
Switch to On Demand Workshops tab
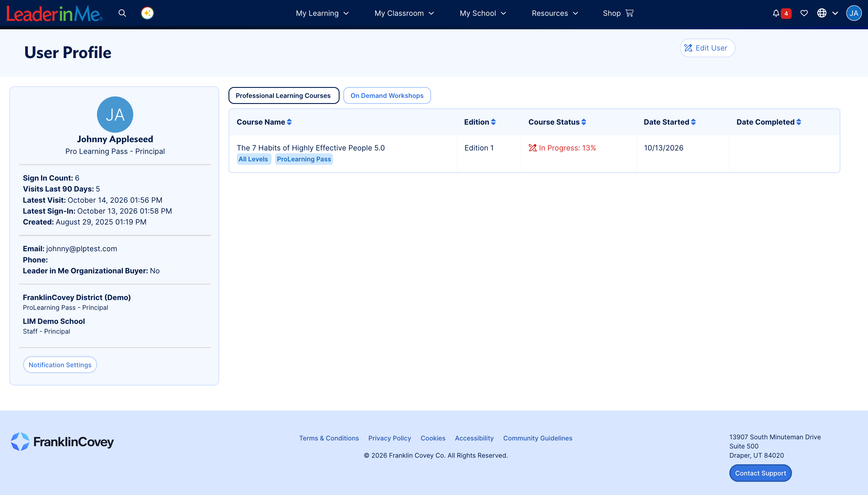click(x=387, y=96)
